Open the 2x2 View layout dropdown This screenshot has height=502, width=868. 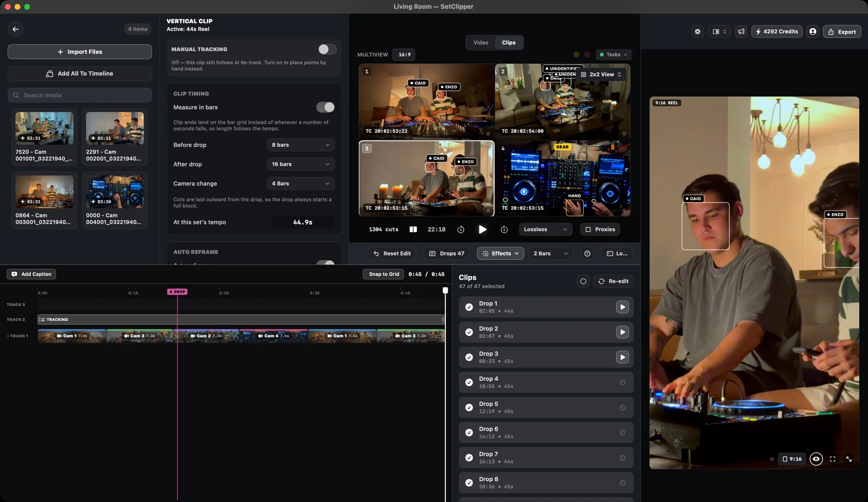click(602, 75)
